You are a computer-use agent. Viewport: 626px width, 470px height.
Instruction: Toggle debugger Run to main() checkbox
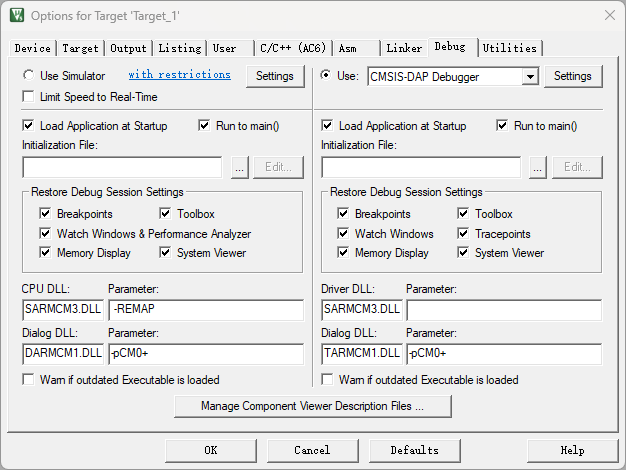[x=502, y=126]
